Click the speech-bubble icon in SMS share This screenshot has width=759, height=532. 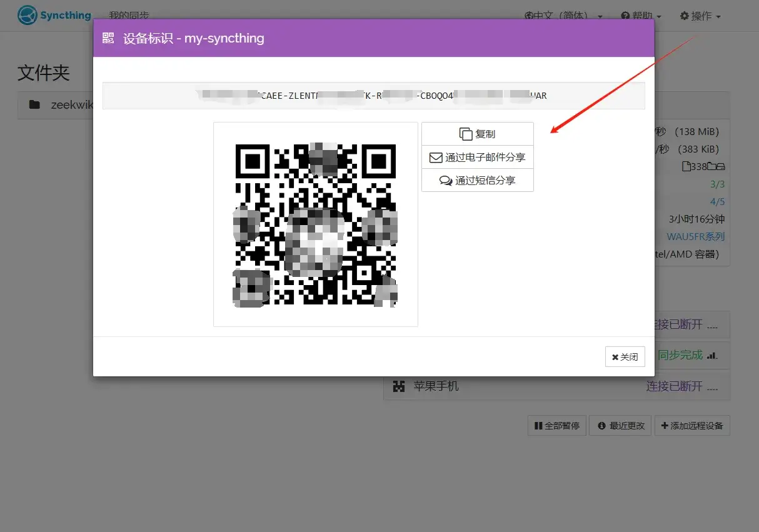446,181
